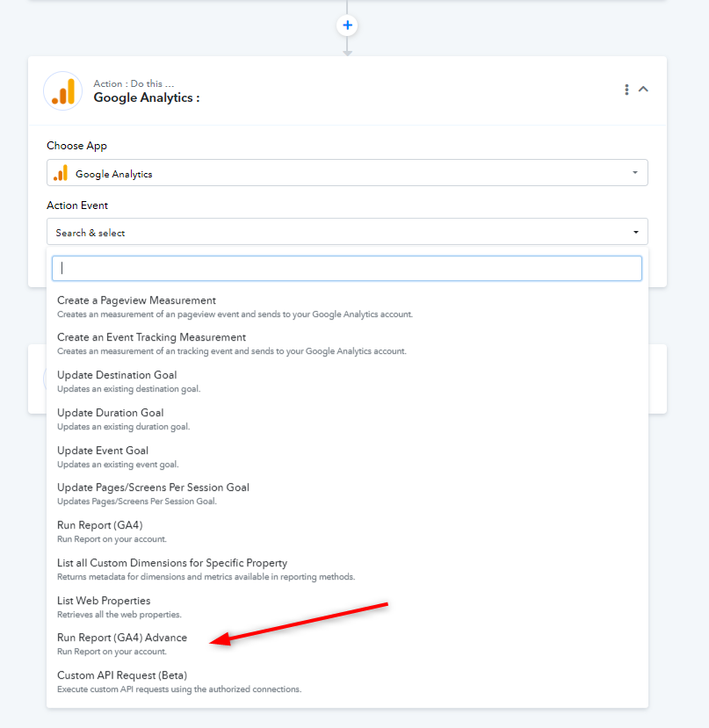Select List all Custom Dimensions for Specific Property

347,569
